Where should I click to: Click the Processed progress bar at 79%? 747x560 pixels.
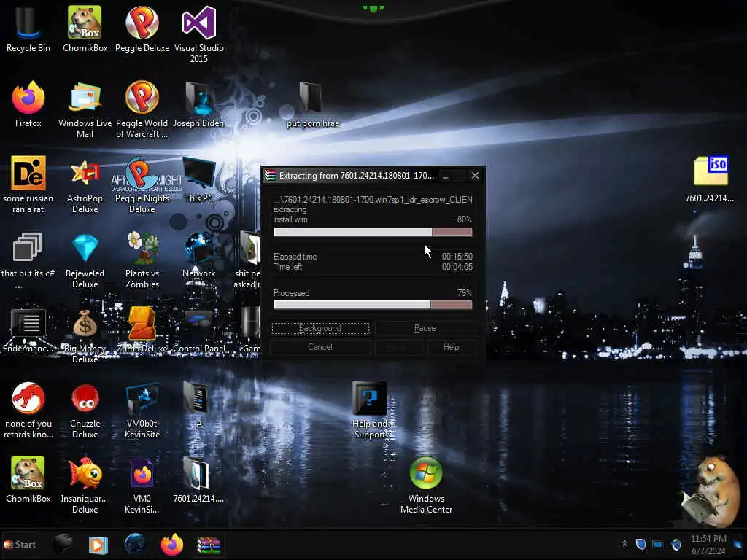[x=373, y=305]
